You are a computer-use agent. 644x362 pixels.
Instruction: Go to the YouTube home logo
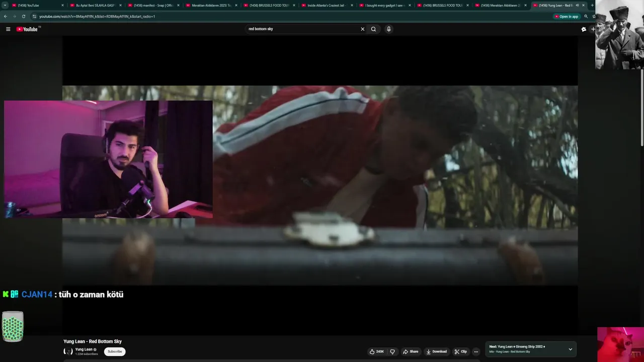28,29
